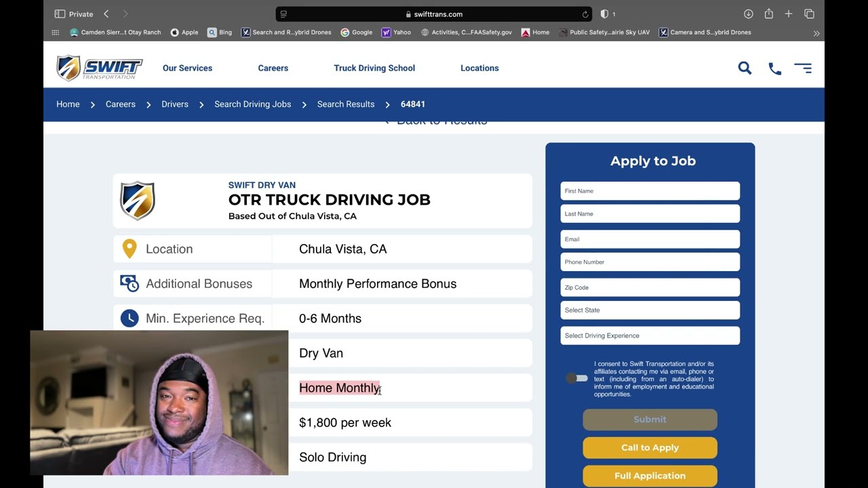
Task: Click the 'Monthly Performance Bonus' text
Action: point(378,284)
